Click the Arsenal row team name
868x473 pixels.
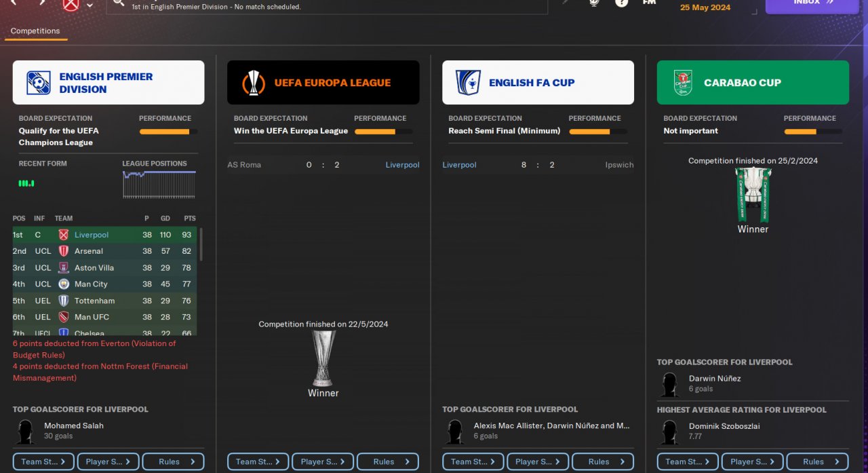pos(89,251)
